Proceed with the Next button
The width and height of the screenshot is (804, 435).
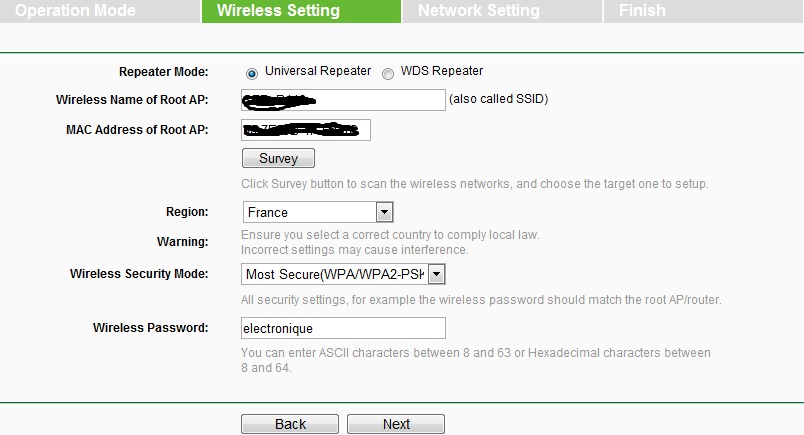click(396, 424)
